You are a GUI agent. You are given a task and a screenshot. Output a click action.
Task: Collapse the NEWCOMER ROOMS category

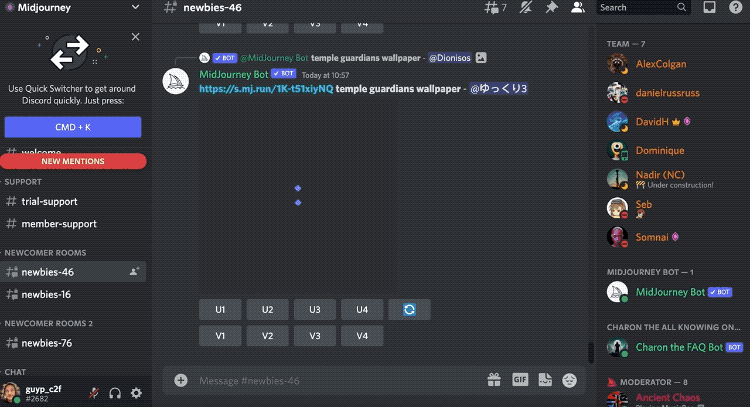pos(45,253)
